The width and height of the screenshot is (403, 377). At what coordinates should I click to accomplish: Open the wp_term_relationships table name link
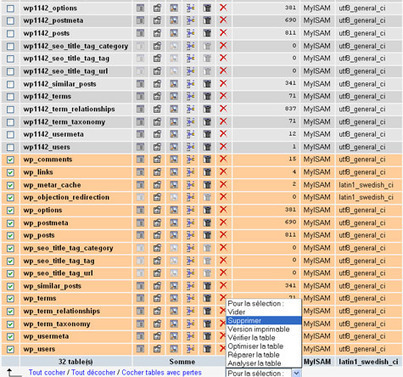pyautogui.click(x=62, y=311)
